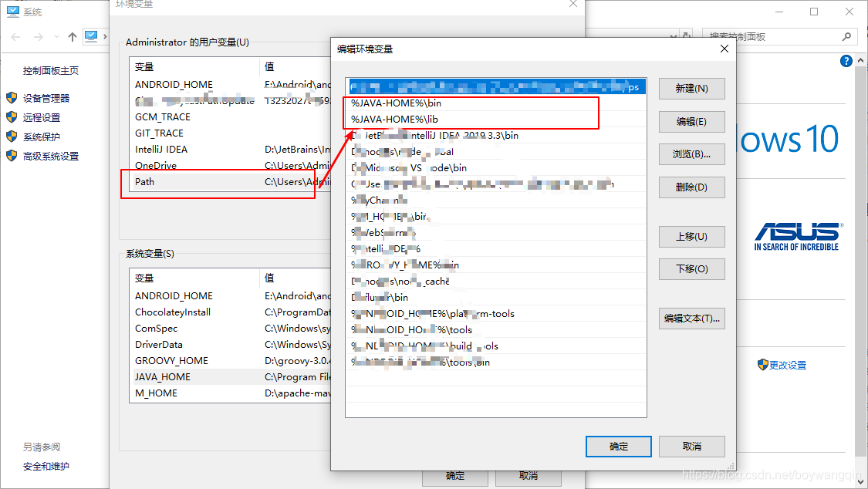Click the 远程设置 shield icon
The width and height of the screenshot is (868, 489).
(x=12, y=116)
